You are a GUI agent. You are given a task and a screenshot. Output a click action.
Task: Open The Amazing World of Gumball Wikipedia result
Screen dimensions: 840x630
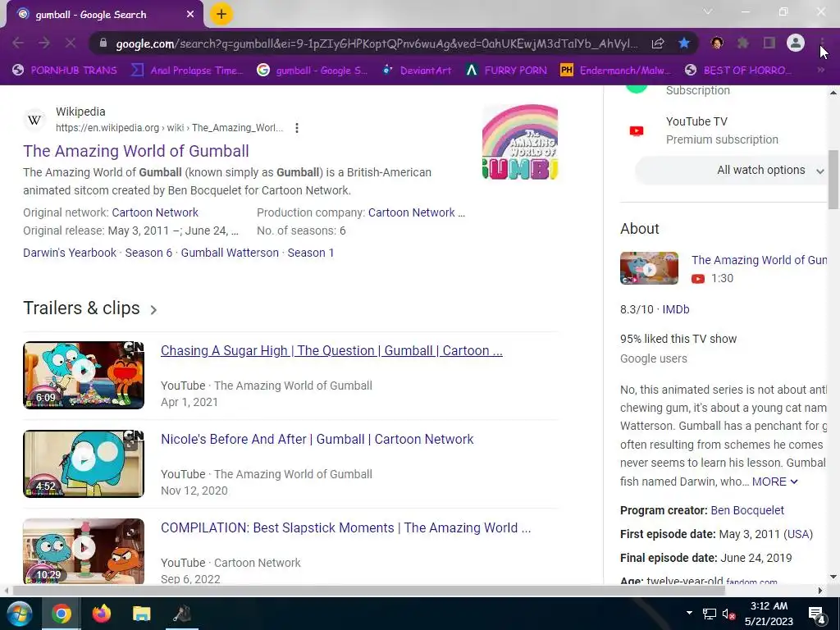tap(136, 151)
